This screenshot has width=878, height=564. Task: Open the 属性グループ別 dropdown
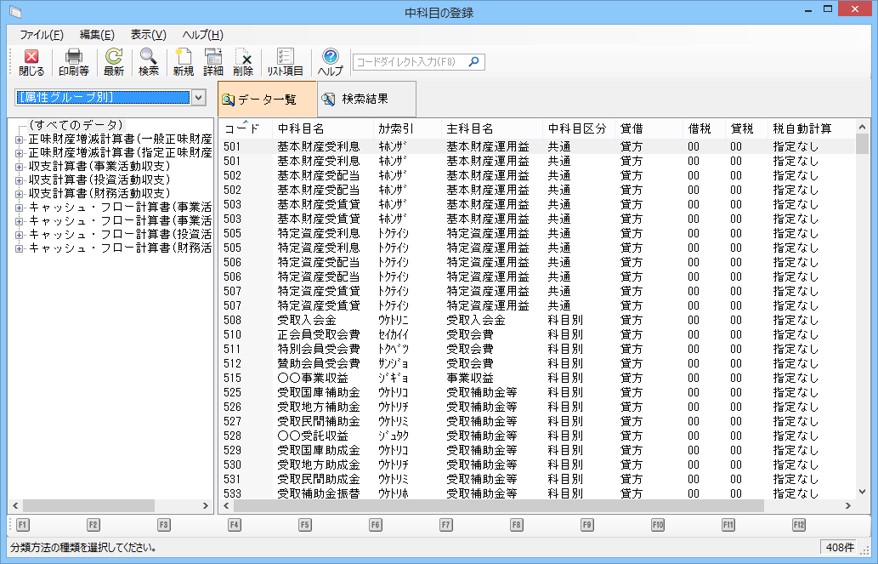(197, 98)
